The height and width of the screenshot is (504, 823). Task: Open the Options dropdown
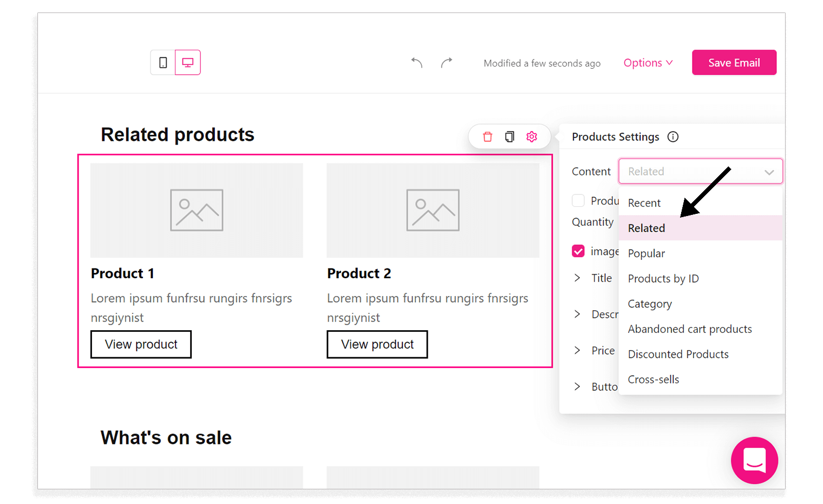click(648, 63)
